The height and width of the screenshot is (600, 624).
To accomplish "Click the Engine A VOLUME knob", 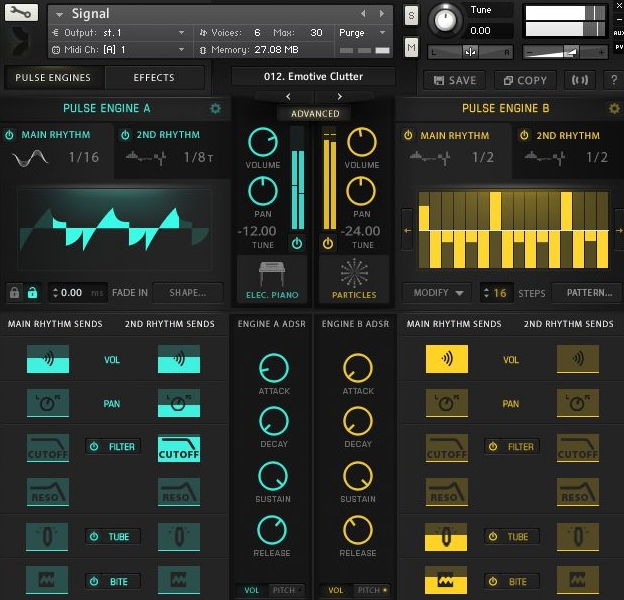I will pos(262,142).
